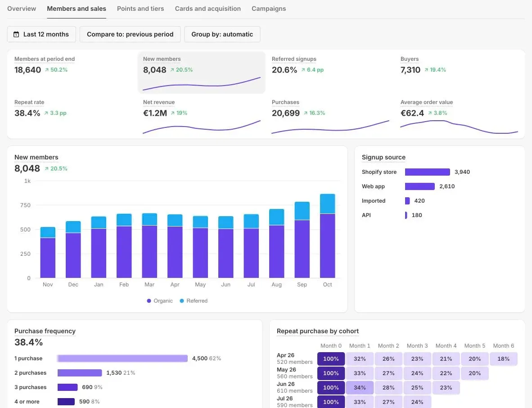Click the 50.2% increase indicator

pyautogui.click(x=56, y=70)
